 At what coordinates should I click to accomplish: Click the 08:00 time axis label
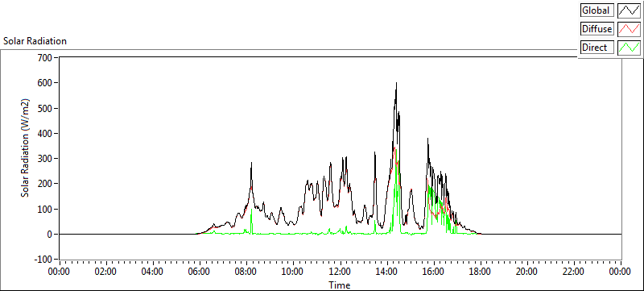tap(246, 272)
